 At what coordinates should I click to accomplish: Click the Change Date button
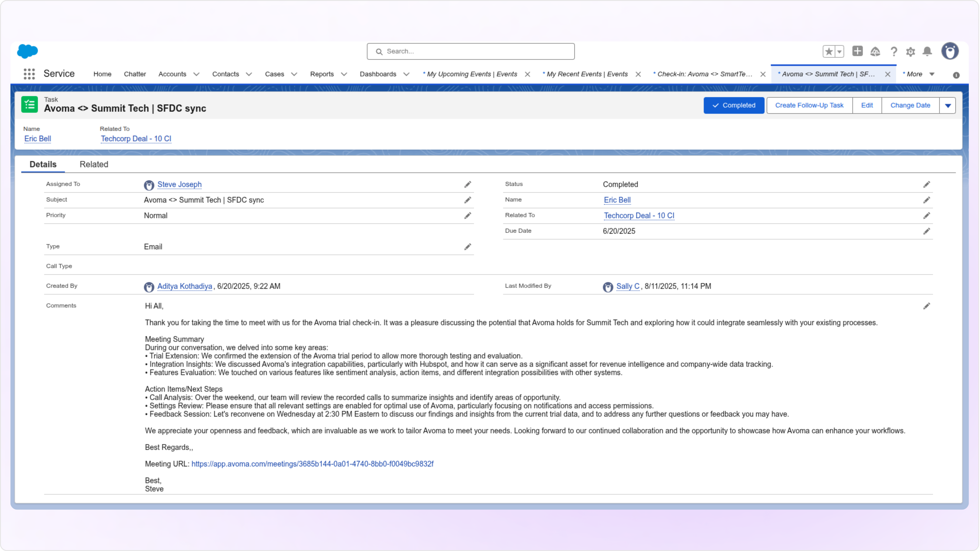click(x=910, y=105)
